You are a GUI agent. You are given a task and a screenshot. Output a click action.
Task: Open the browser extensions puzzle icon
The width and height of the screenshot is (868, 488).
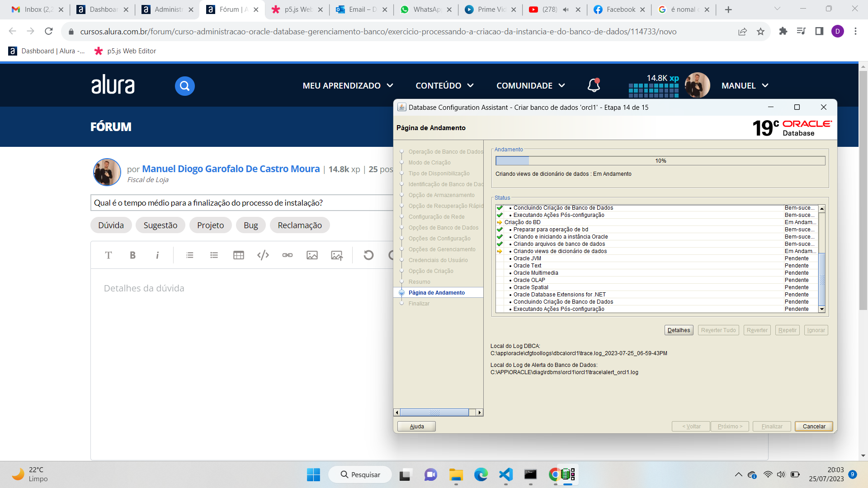(x=783, y=31)
